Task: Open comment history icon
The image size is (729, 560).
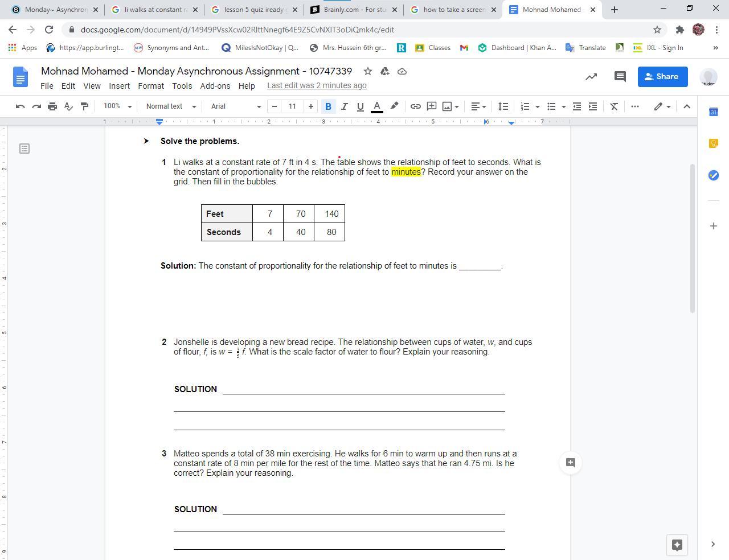Action: (x=620, y=77)
